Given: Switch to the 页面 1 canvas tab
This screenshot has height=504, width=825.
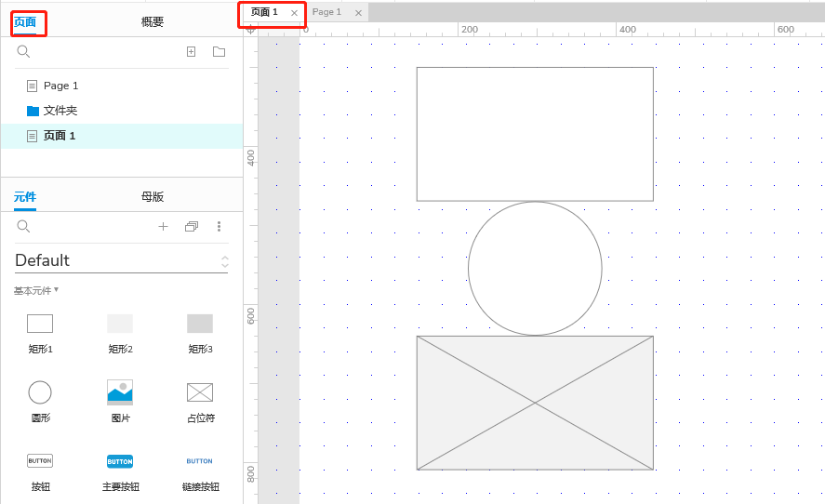Looking at the screenshot, I should [264, 12].
